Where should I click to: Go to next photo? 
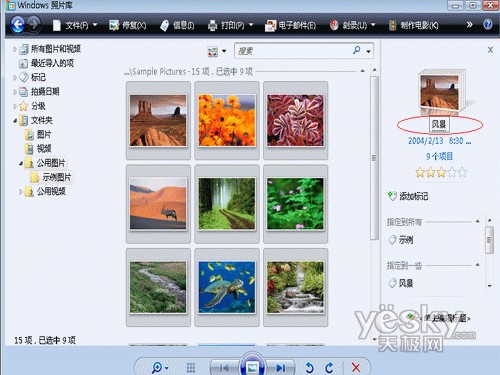point(280,368)
